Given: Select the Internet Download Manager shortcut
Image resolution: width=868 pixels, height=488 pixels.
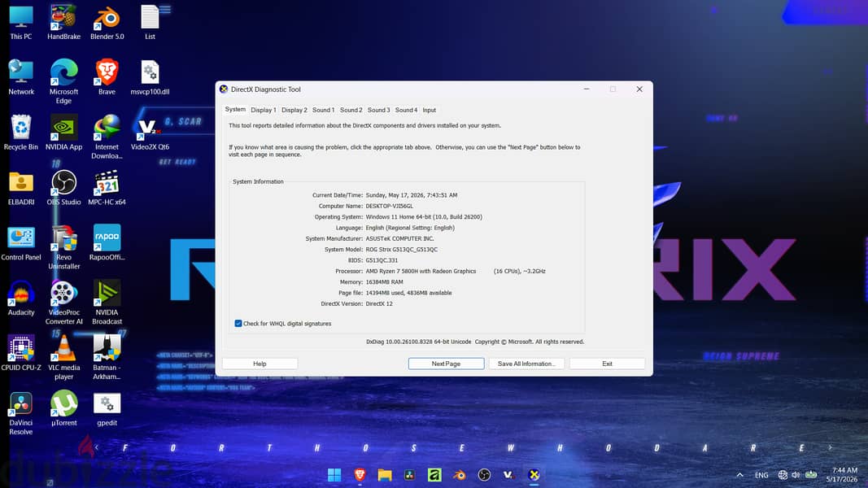Looking at the screenshot, I should 107,137.
